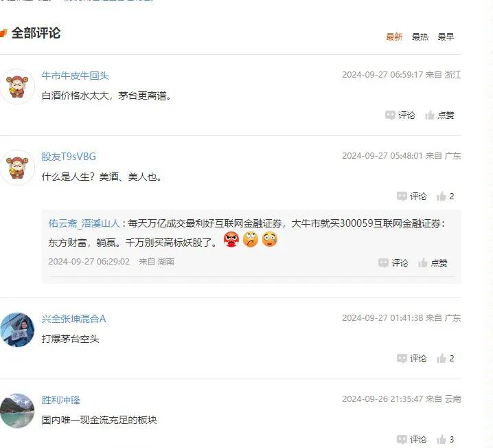Sort comments by 最早
This screenshot has width=493, height=448.
coord(446,37)
